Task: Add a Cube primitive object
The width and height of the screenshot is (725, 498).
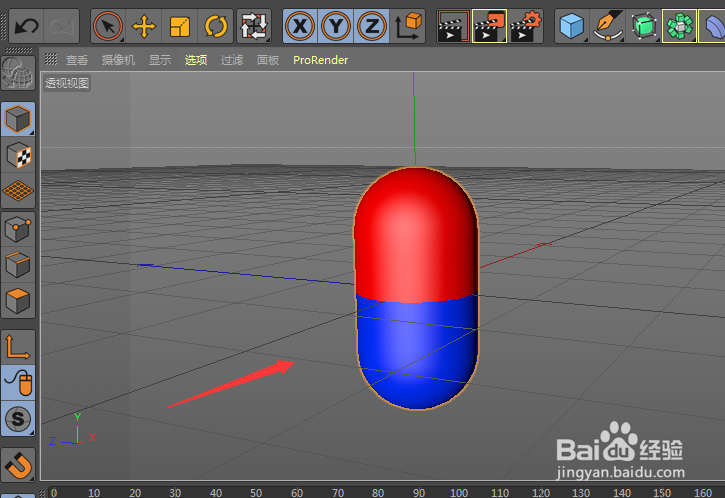Action: point(572,26)
